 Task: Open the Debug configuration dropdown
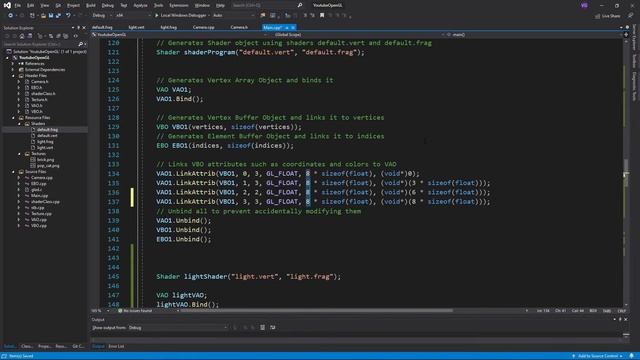tap(102, 16)
